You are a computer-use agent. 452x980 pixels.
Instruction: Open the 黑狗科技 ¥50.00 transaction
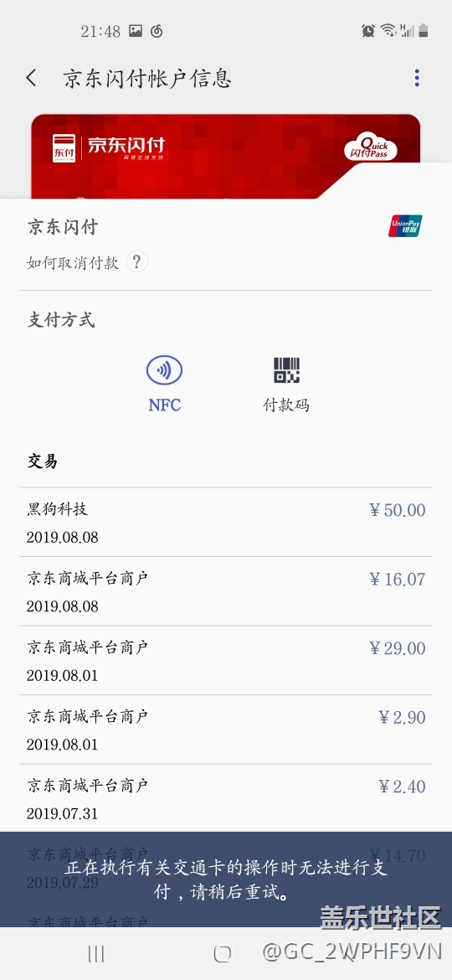[226, 523]
